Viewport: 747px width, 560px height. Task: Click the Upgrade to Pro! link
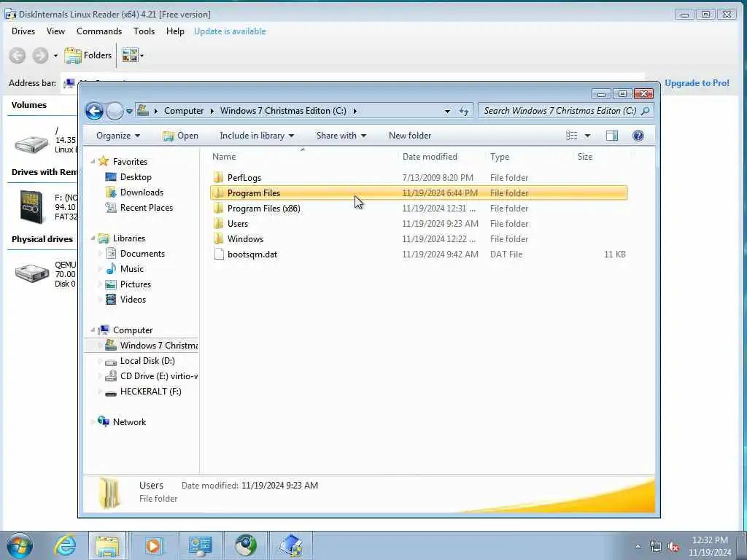pos(697,83)
